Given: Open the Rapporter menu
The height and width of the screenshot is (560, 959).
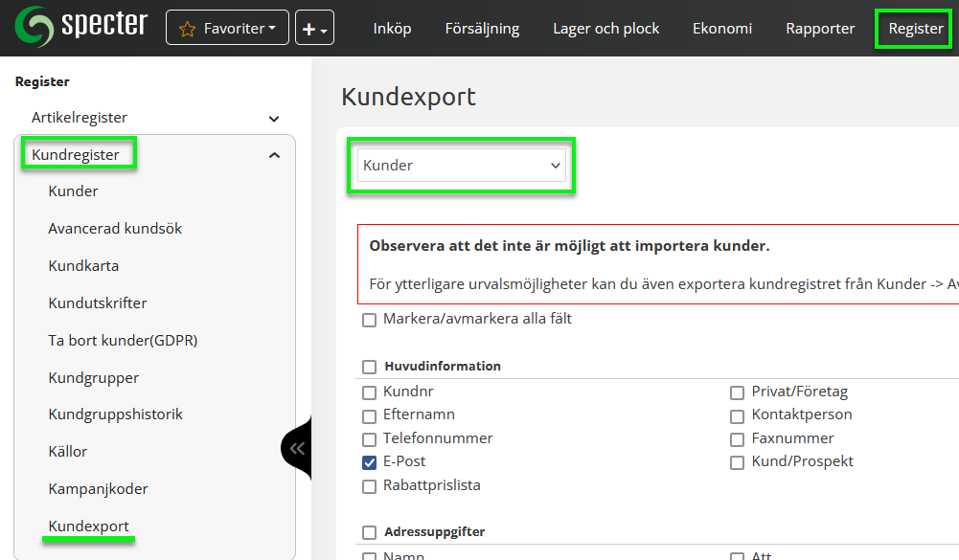Looking at the screenshot, I should coord(820,29).
